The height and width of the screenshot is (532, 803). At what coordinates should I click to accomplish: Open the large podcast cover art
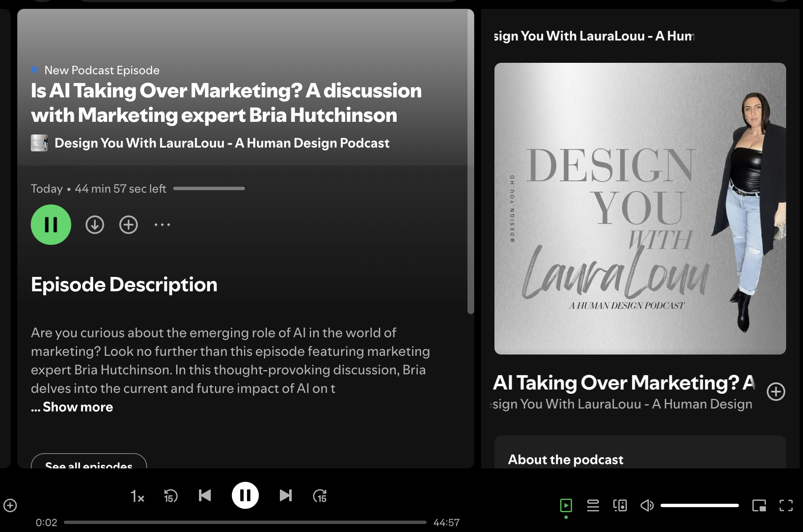point(640,209)
